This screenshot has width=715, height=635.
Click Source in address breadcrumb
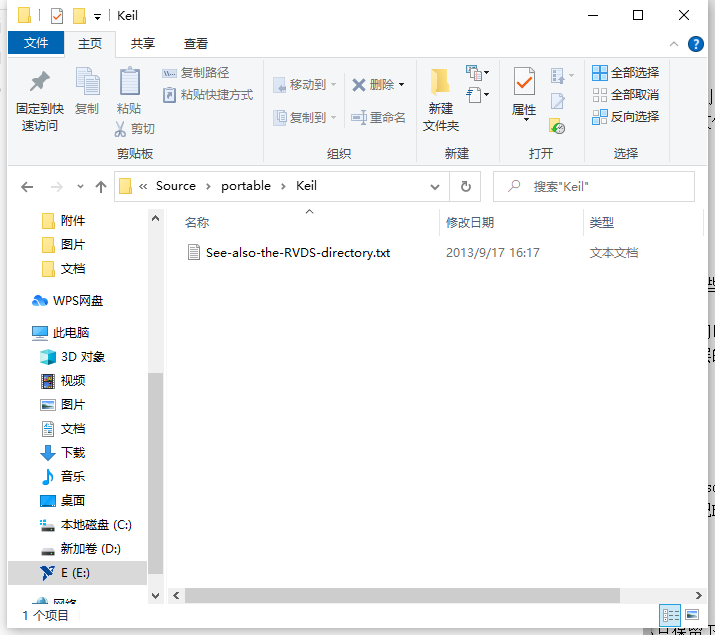point(176,186)
